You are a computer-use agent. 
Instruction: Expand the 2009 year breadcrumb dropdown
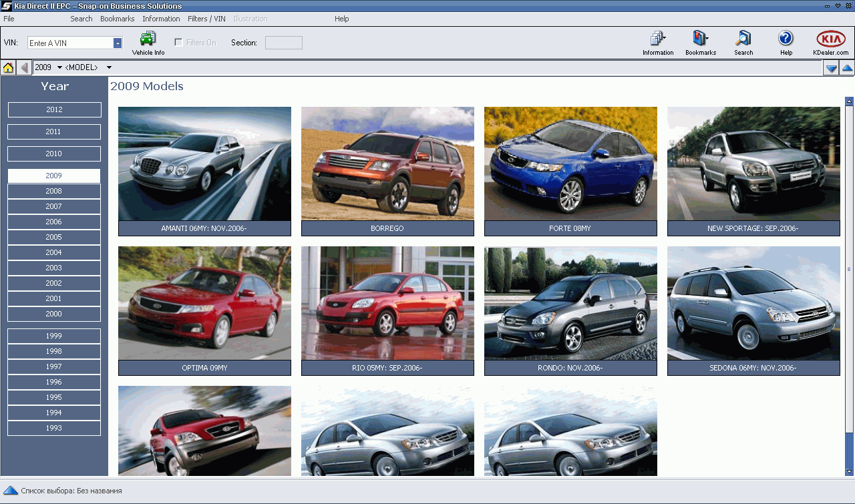tap(59, 67)
